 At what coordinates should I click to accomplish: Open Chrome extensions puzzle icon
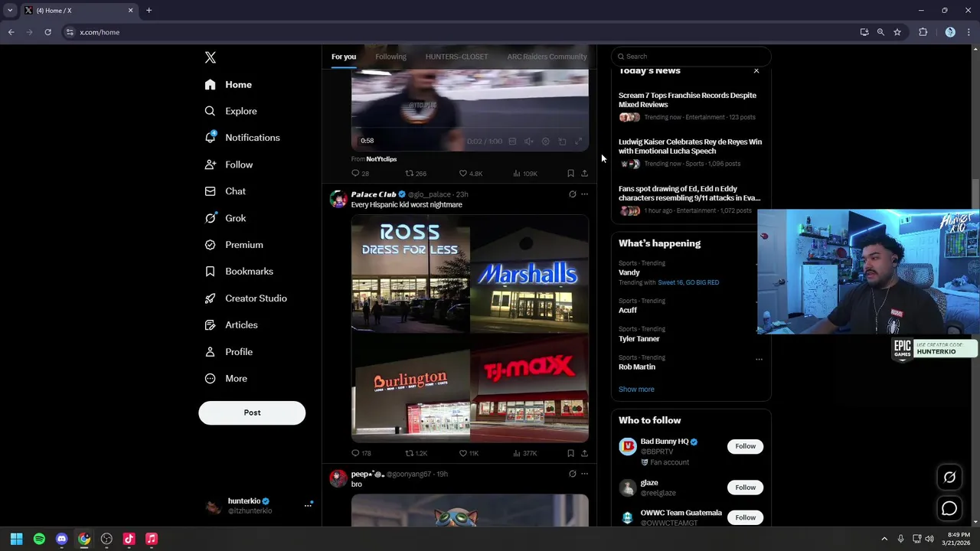[923, 32]
